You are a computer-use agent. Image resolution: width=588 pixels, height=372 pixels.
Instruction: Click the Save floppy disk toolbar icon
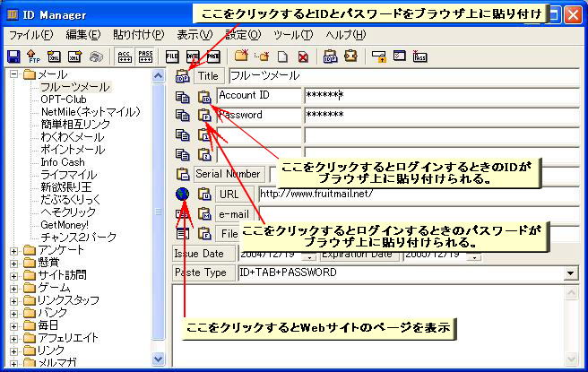(13, 56)
